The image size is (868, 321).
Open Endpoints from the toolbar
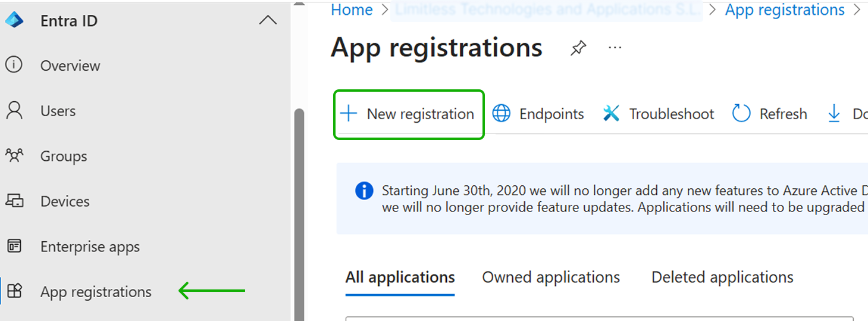click(538, 114)
